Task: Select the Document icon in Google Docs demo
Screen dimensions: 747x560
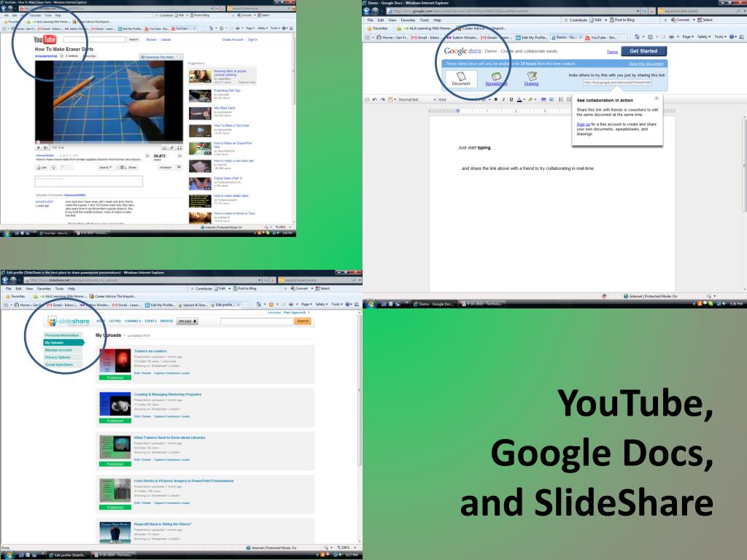Action: [x=461, y=79]
